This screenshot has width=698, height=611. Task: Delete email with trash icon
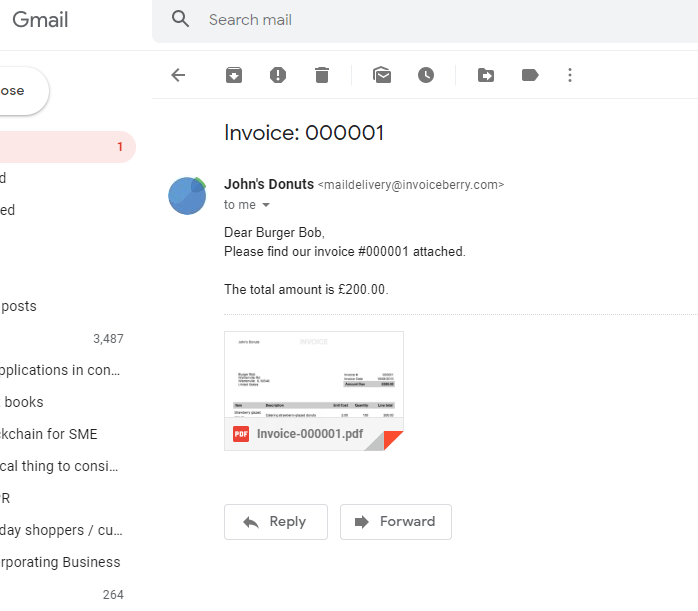322,75
